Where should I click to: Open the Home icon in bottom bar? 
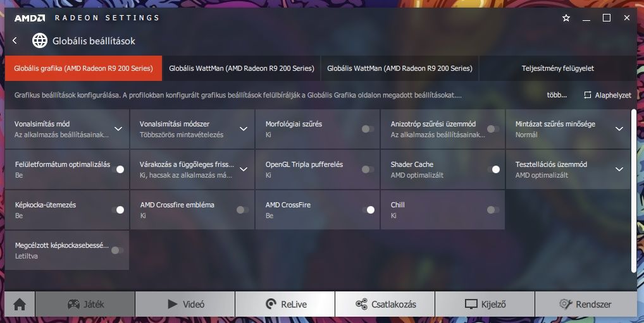coord(20,304)
